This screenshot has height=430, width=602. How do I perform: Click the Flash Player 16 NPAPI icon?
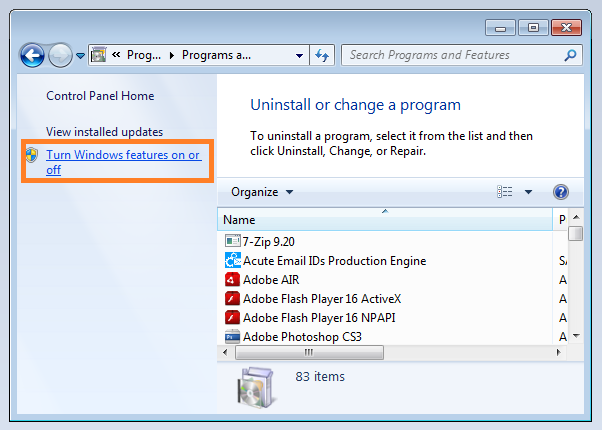click(x=232, y=318)
